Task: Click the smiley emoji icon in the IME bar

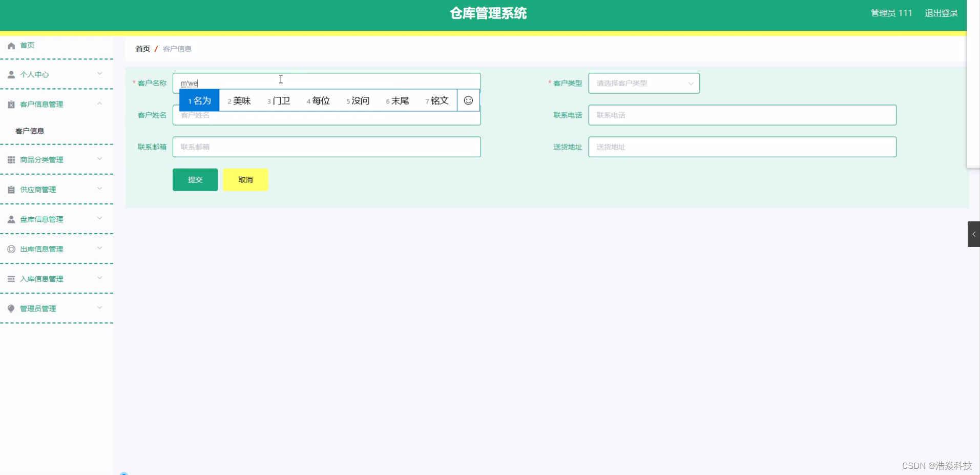Action: tap(468, 100)
